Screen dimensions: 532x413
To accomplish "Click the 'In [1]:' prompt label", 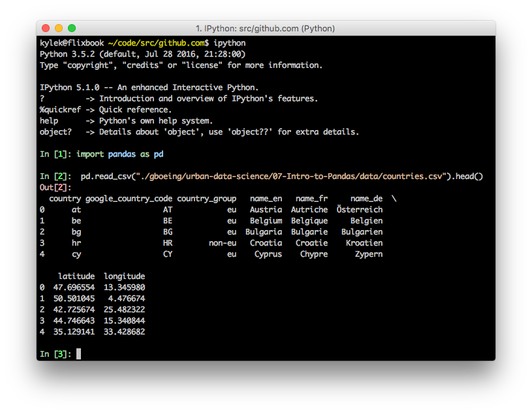I will [x=55, y=154].
